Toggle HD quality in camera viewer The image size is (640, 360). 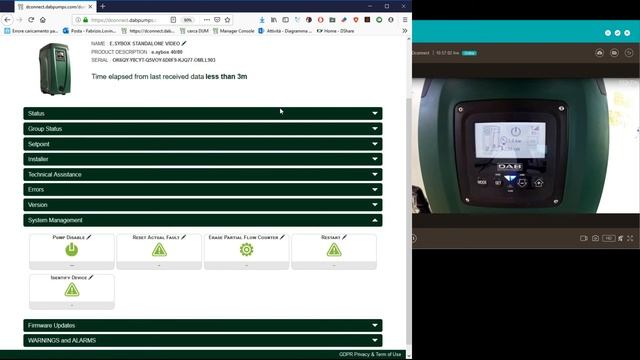pos(609,238)
